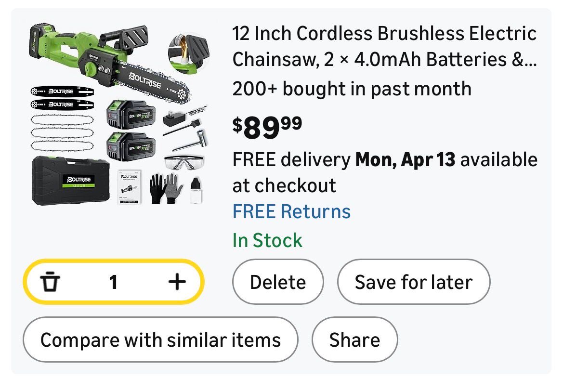Click the Share button
Image resolution: width=563 pixels, height=392 pixels.
tap(354, 340)
